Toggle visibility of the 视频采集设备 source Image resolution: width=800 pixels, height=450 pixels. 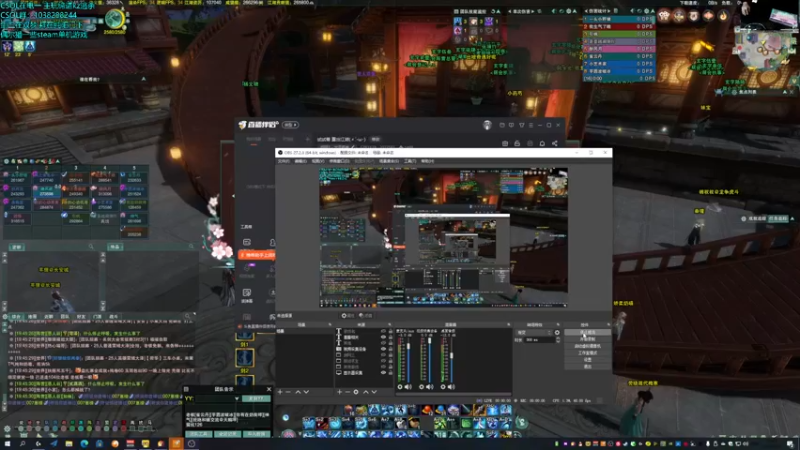pos(383,349)
